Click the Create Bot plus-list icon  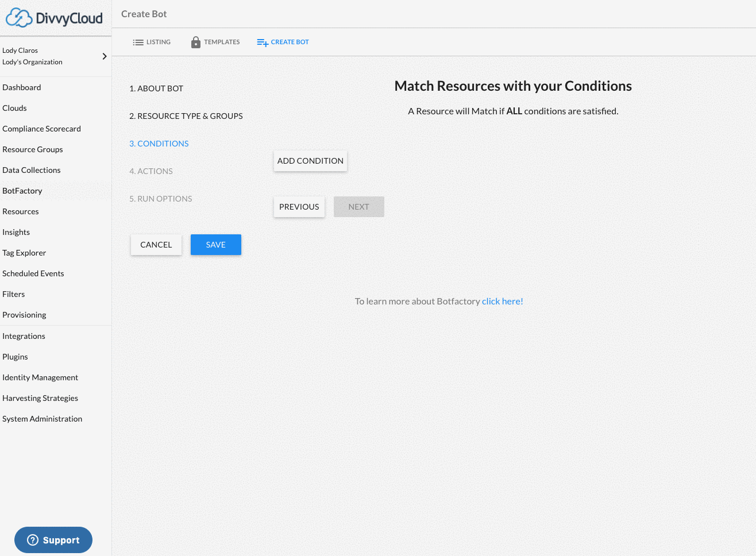coord(263,43)
